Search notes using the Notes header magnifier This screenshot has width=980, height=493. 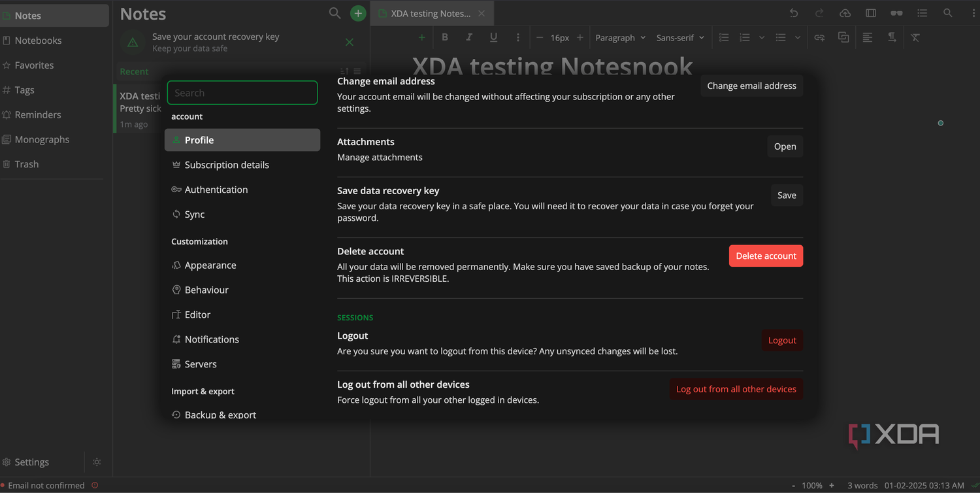coord(335,13)
